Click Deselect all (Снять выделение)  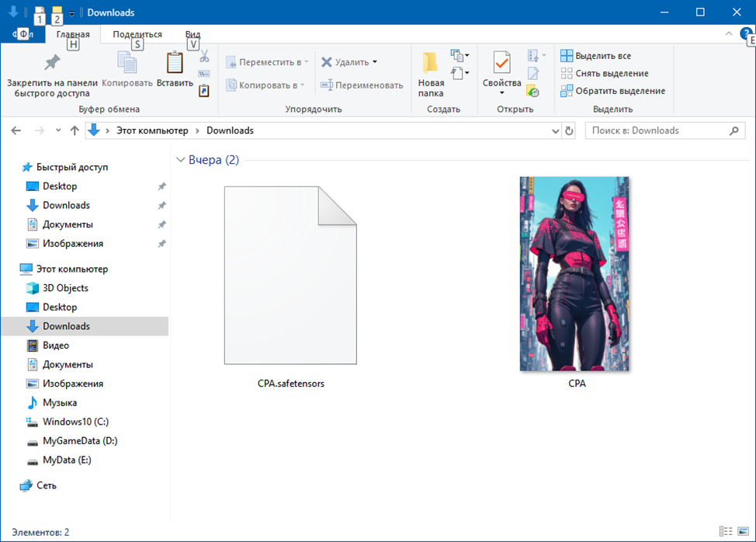tap(605, 73)
